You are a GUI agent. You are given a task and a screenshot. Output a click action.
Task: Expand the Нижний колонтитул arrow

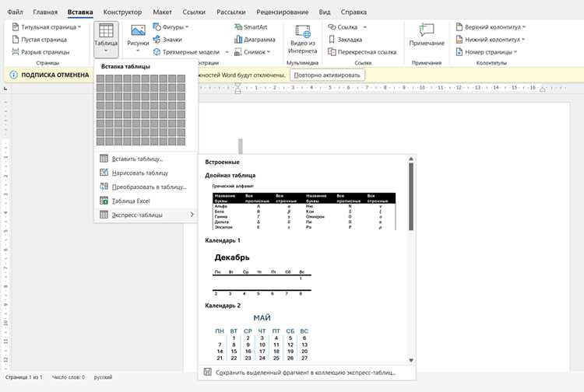pos(523,40)
